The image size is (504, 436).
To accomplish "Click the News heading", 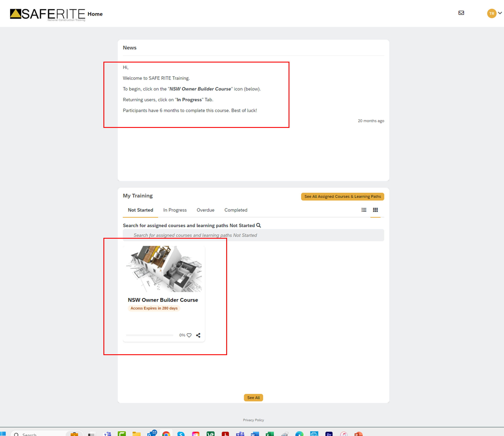I will click(x=130, y=48).
